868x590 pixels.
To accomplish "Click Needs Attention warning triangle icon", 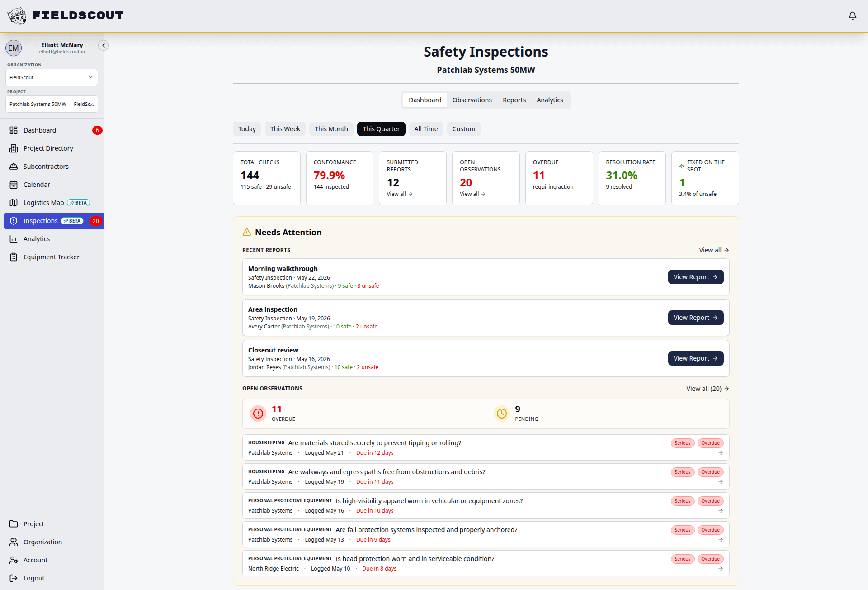I will click(247, 232).
